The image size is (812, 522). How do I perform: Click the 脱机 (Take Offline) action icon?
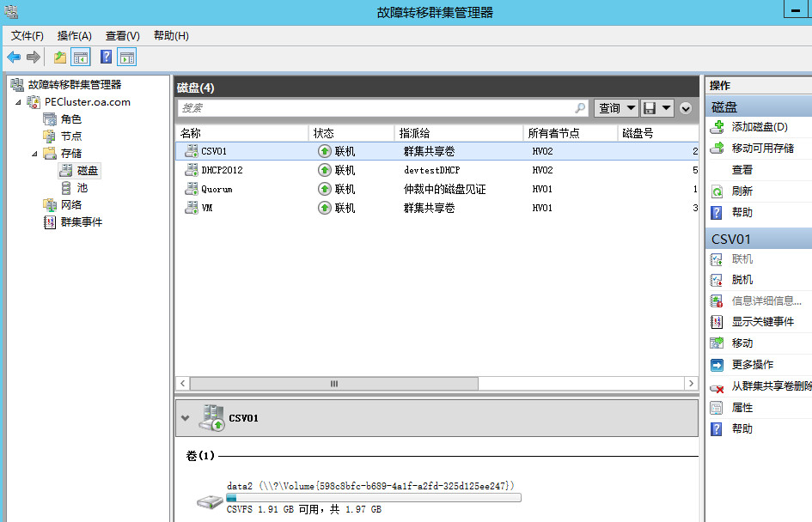coord(717,280)
